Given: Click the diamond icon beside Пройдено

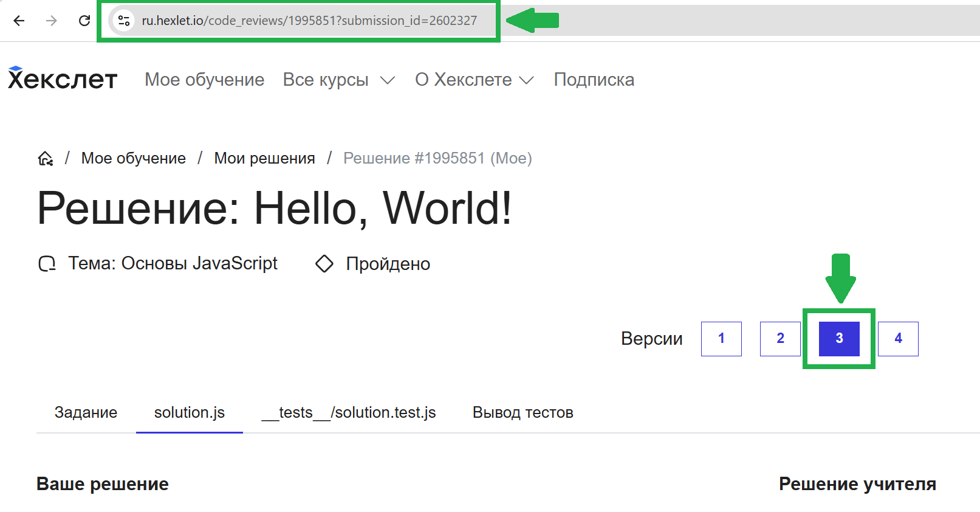Looking at the screenshot, I should [x=324, y=264].
